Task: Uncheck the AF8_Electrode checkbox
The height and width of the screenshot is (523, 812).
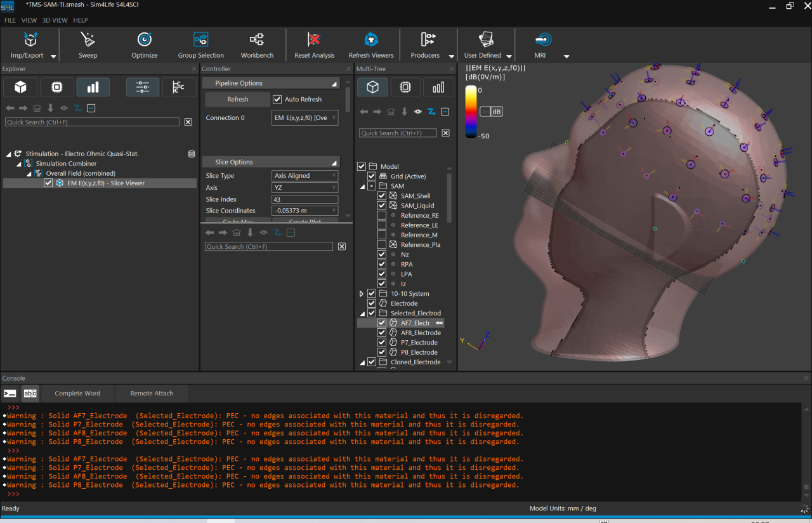Action: [x=382, y=333]
